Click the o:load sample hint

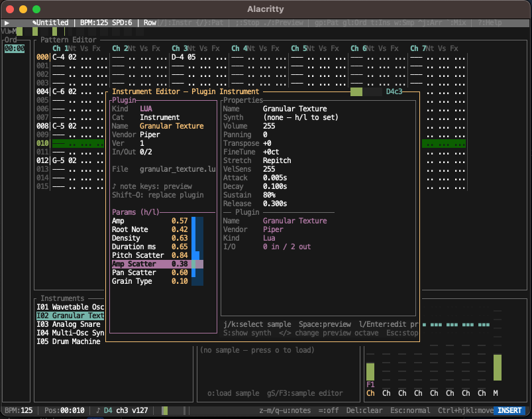233,393
